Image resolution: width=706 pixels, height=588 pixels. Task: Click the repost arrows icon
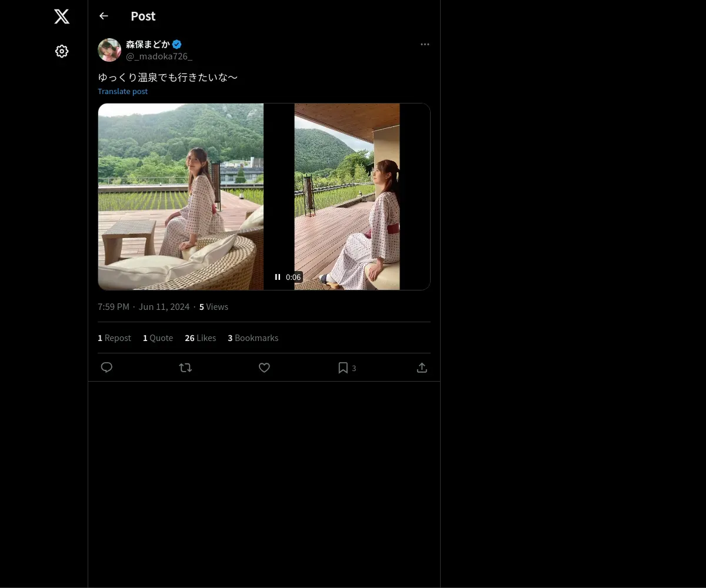185,367
